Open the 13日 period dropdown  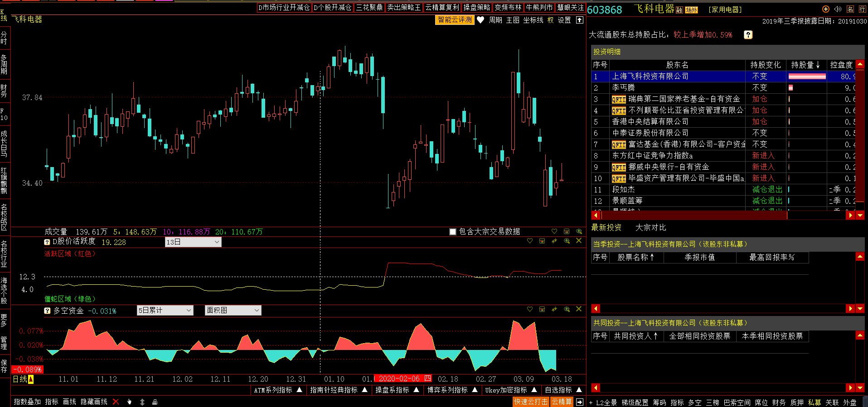[193, 242]
